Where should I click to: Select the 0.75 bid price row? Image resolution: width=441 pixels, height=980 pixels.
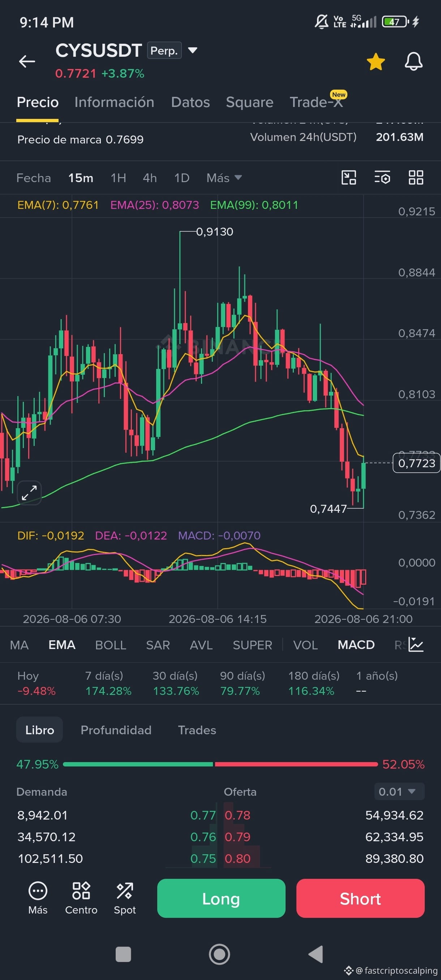click(116, 858)
